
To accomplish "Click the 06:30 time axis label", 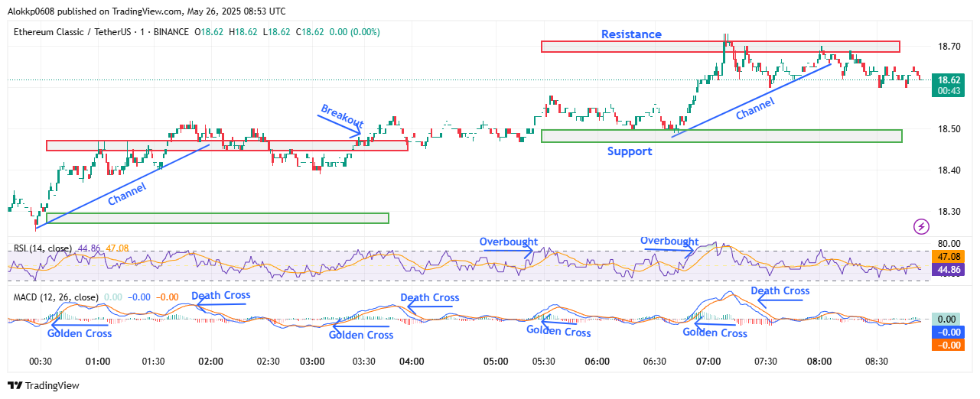I will click(654, 361).
